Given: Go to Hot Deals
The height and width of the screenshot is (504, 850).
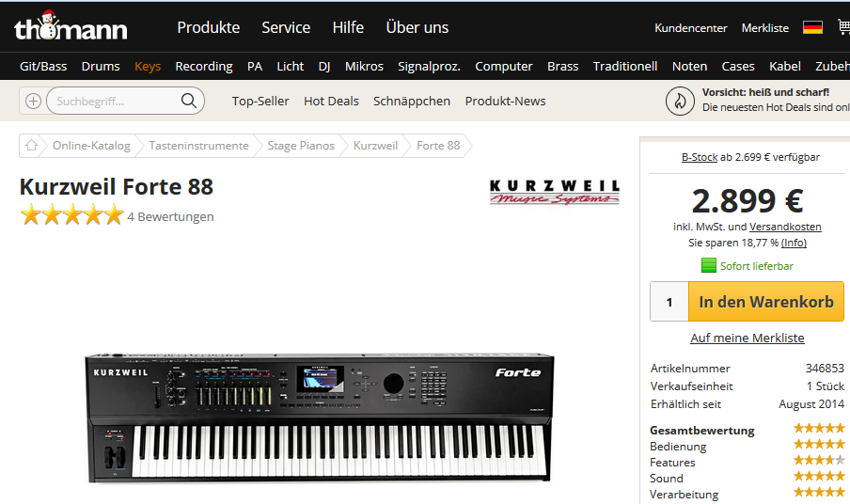Looking at the screenshot, I should coord(331,101).
